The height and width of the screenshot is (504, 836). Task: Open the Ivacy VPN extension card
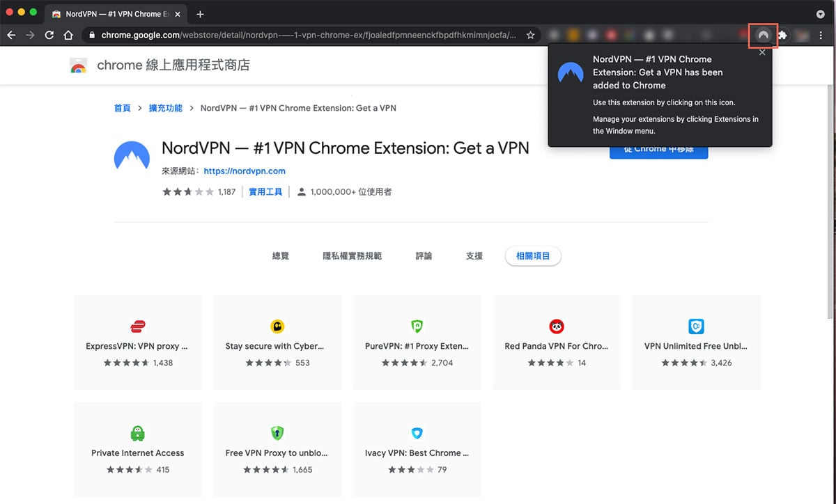417,449
